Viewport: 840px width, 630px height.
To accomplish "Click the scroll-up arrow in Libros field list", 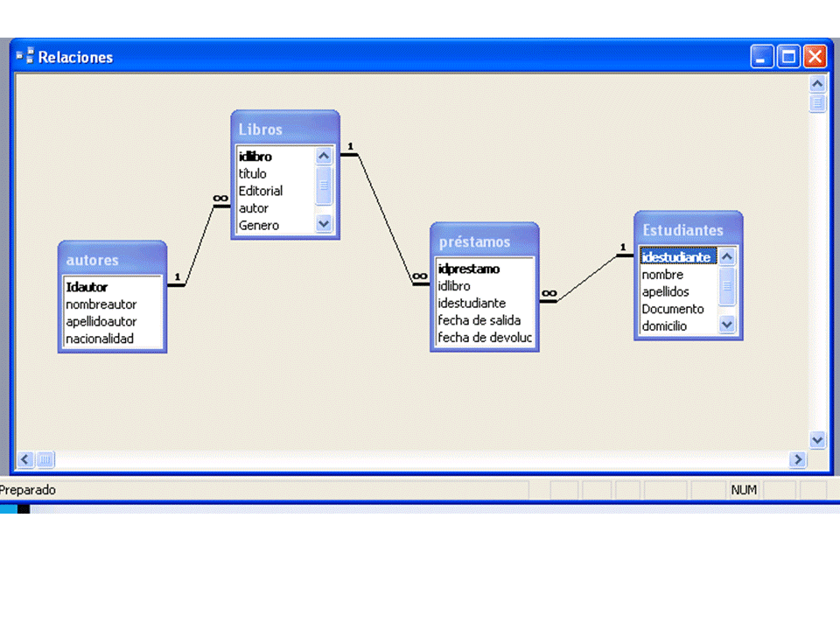I will click(323, 156).
